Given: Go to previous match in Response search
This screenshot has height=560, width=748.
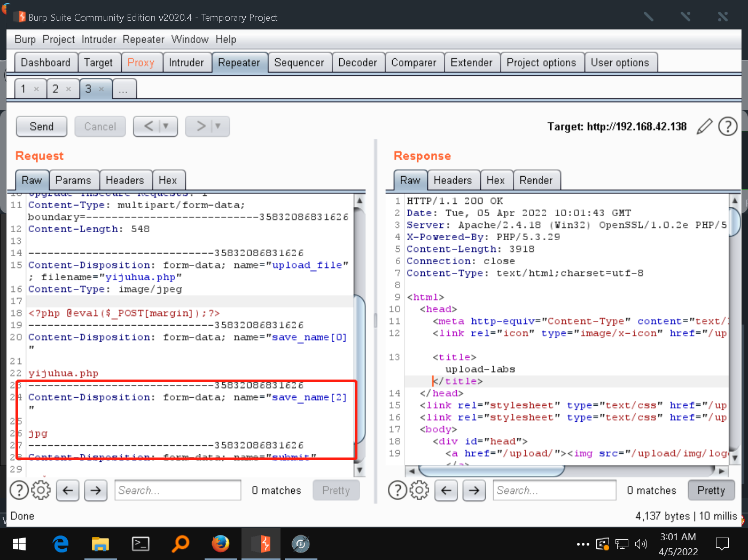Looking at the screenshot, I should coord(446,490).
